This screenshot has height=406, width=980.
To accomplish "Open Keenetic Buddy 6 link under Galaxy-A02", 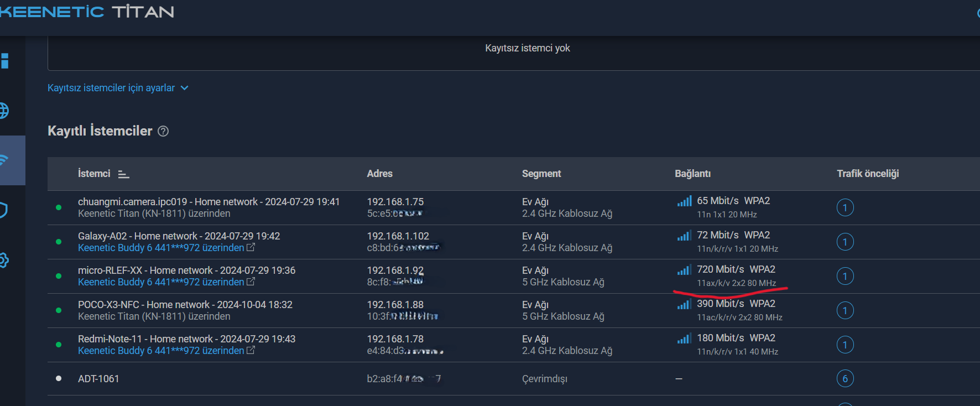I will pyautogui.click(x=161, y=248).
